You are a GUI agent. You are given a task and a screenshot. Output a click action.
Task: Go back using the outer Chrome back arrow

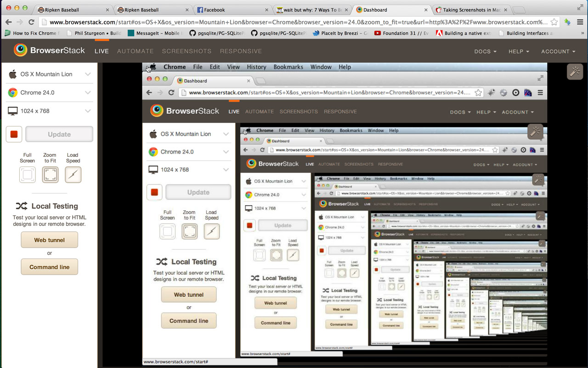coord(8,22)
